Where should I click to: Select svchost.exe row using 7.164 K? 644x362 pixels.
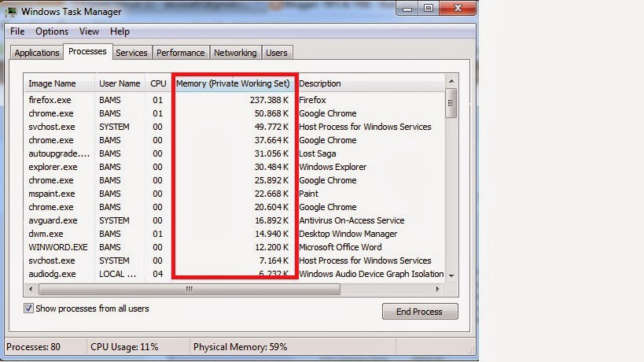234,260
